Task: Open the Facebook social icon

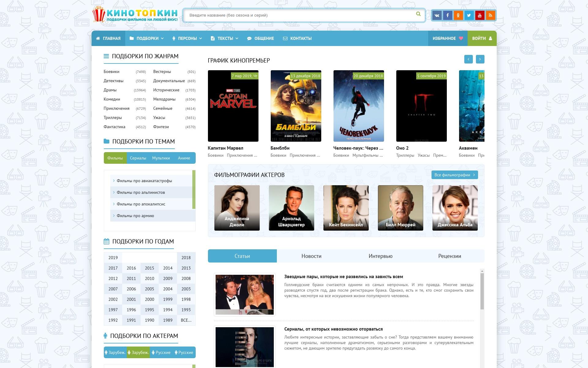Action: pos(447,15)
